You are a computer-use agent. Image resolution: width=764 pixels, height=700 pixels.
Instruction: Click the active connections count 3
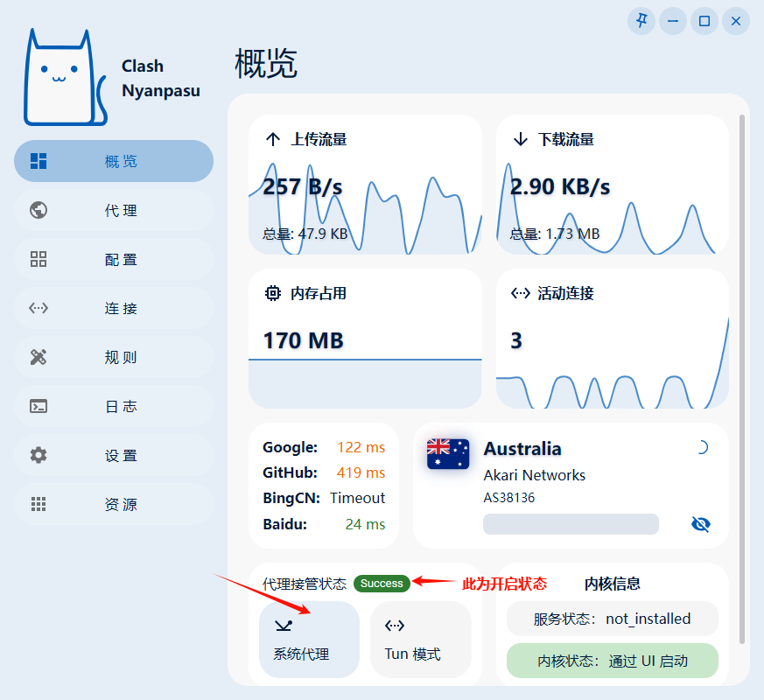516,340
